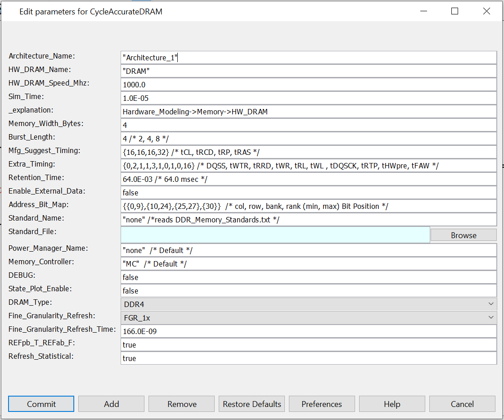Edit the Sim_Time field
504x420 pixels.
309,98
